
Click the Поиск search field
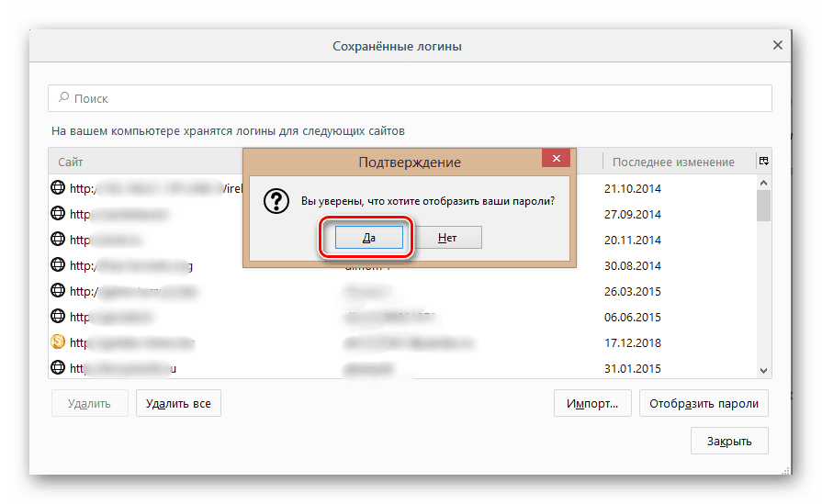pos(410,98)
